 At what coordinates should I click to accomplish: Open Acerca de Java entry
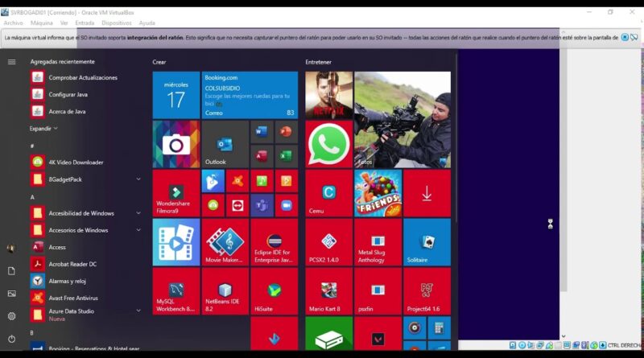click(85, 111)
